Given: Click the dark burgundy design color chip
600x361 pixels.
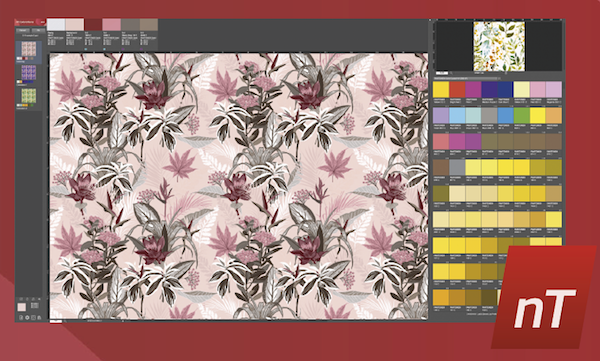Looking at the screenshot, I should click(93, 25).
